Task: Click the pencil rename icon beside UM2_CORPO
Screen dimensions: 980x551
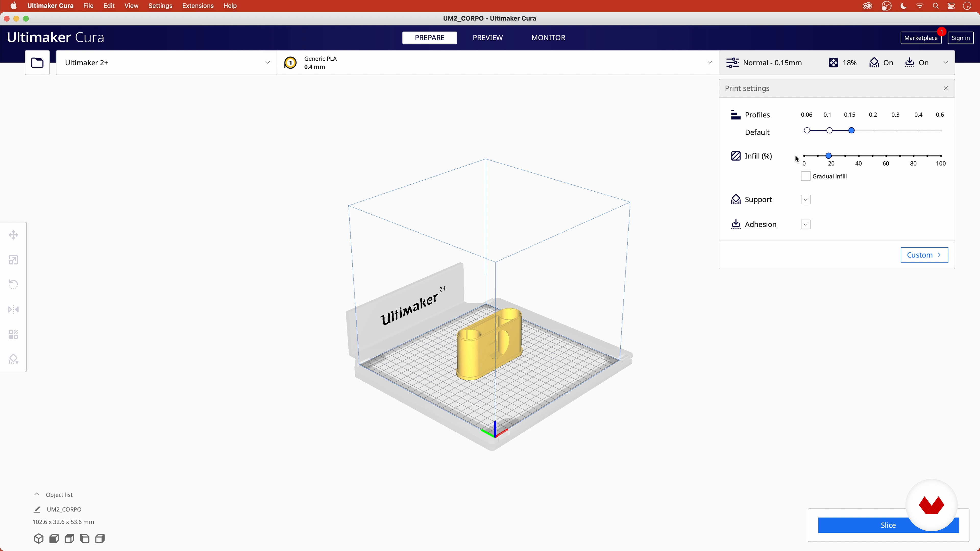Action: click(x=37, y=510)
